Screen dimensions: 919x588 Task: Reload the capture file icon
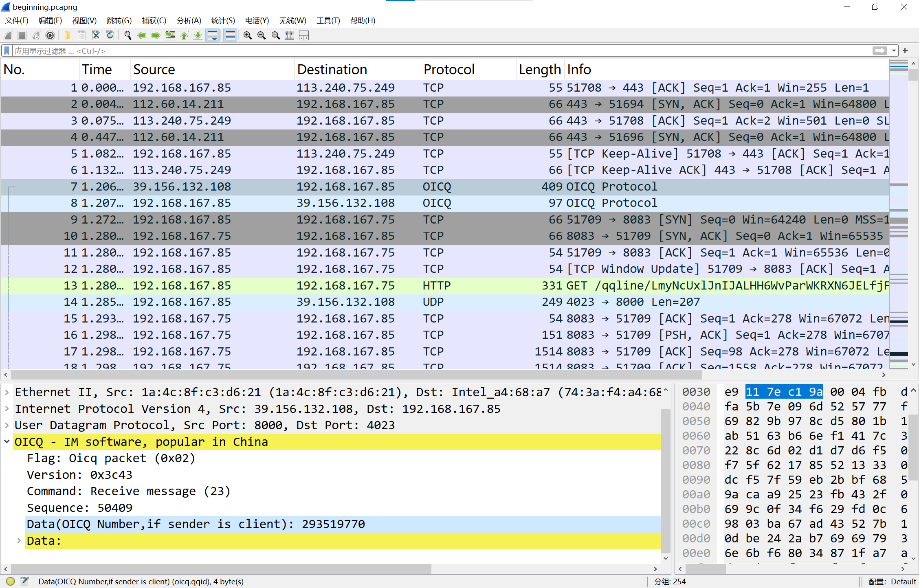click(110, 36)
